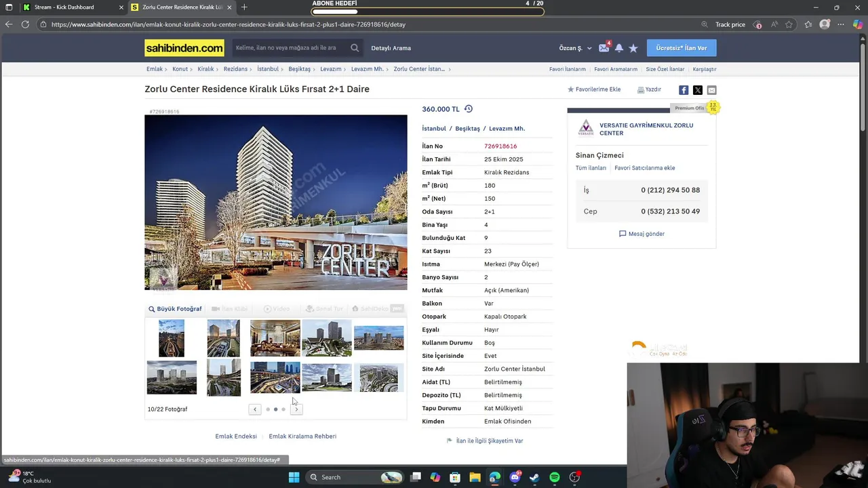Print listing with Yazdır link
The image size is (868, 488).
tap(649, 89)
